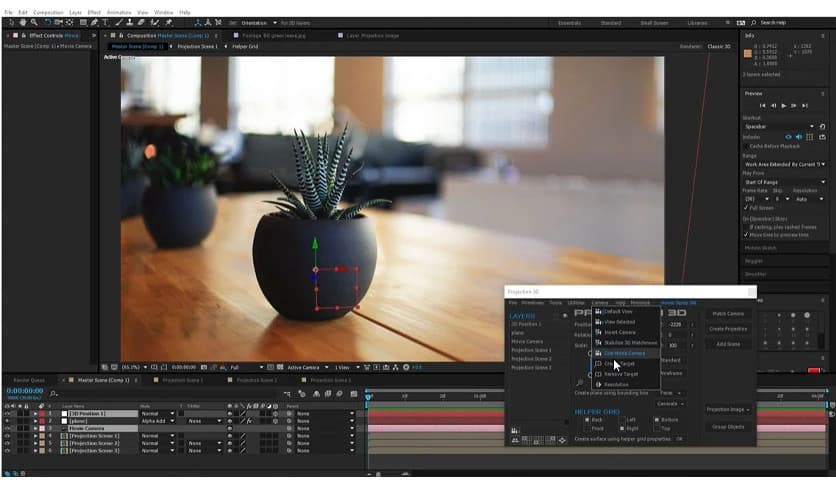The width and height of the screenshot is (836, 484).
Task: Select the Clone Stamp tool
Action: coord(130,23)
